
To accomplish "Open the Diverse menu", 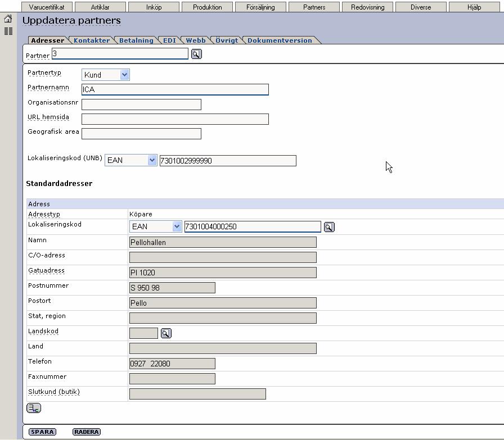I will [x=421, y=7].
